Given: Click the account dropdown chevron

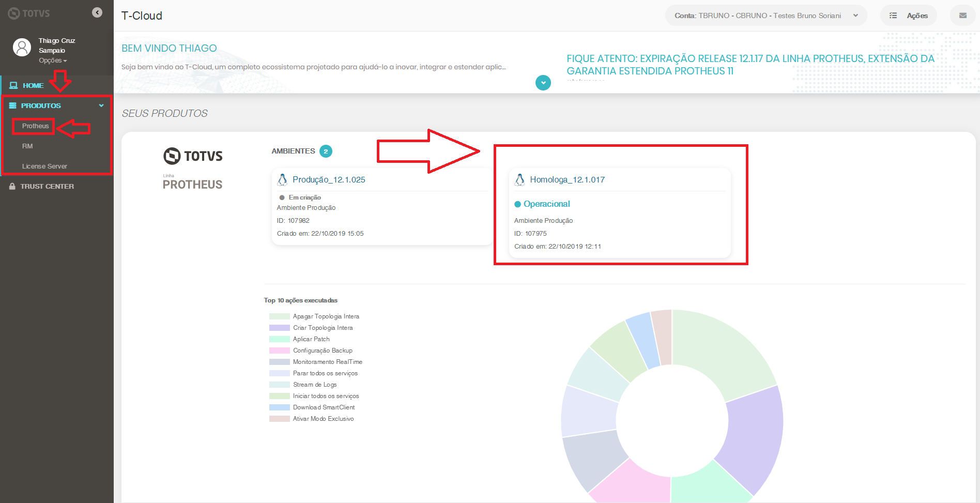Looking at the screenshot, I should (856, 16).
